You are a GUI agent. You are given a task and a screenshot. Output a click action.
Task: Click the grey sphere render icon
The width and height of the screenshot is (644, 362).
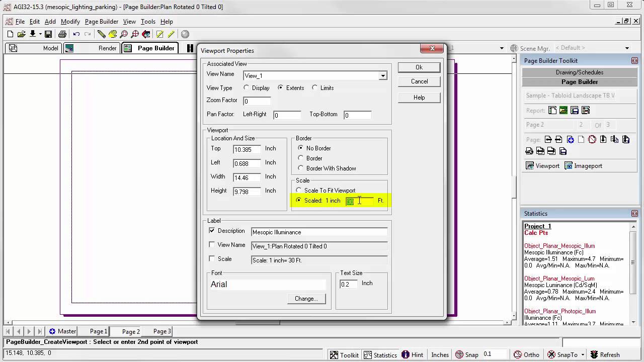tap(185, 34)
